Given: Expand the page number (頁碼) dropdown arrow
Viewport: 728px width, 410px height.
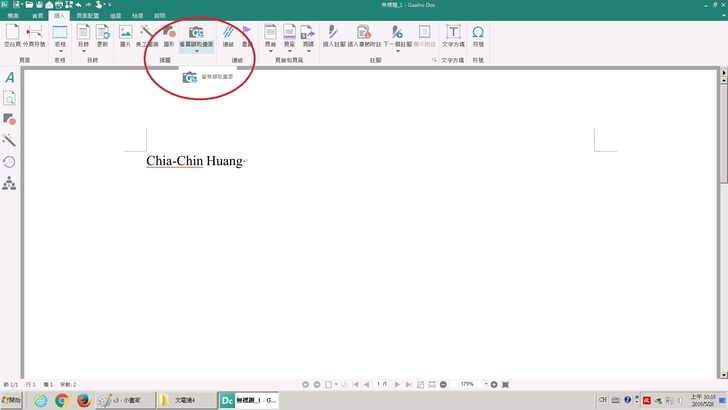Looking at the screenshot, I should point(309,51).
